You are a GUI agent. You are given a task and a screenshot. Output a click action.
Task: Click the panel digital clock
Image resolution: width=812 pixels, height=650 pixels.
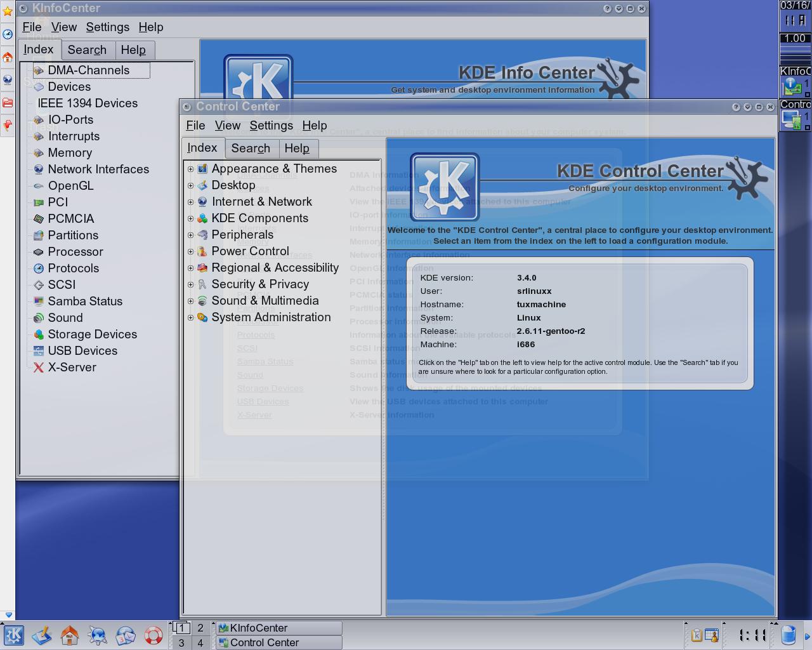click(752, 635)
